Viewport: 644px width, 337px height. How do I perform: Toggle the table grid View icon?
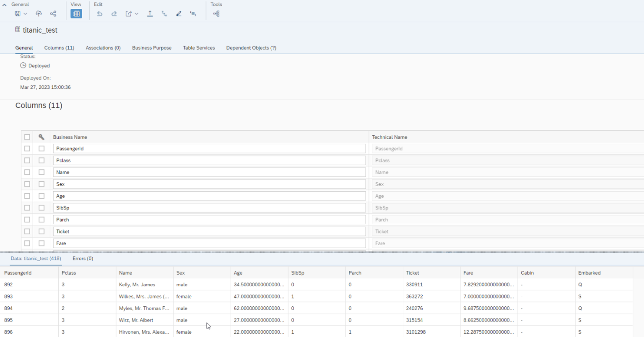(x=76, y=14)
